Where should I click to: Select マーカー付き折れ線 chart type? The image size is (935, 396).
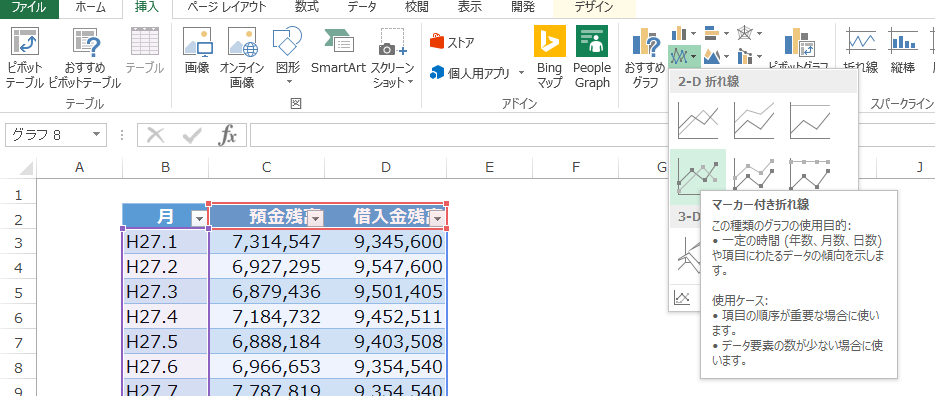[x=698, y=177]
